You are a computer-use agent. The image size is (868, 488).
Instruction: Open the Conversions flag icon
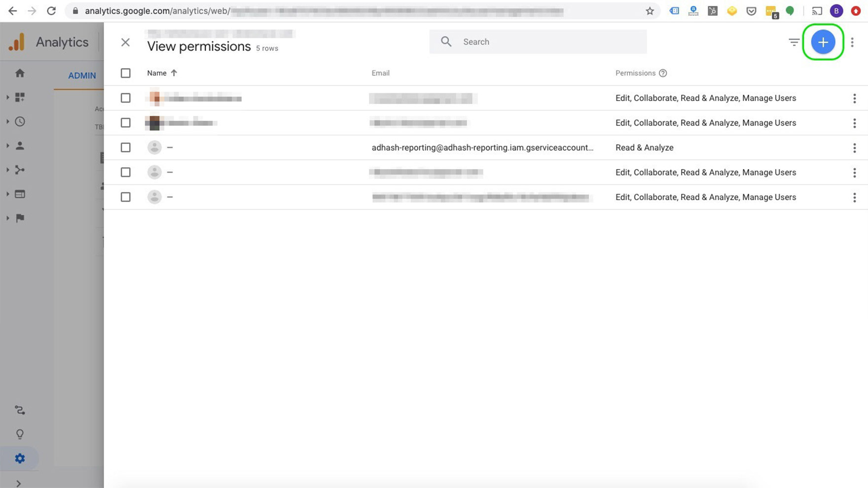(x=20, y=218)
